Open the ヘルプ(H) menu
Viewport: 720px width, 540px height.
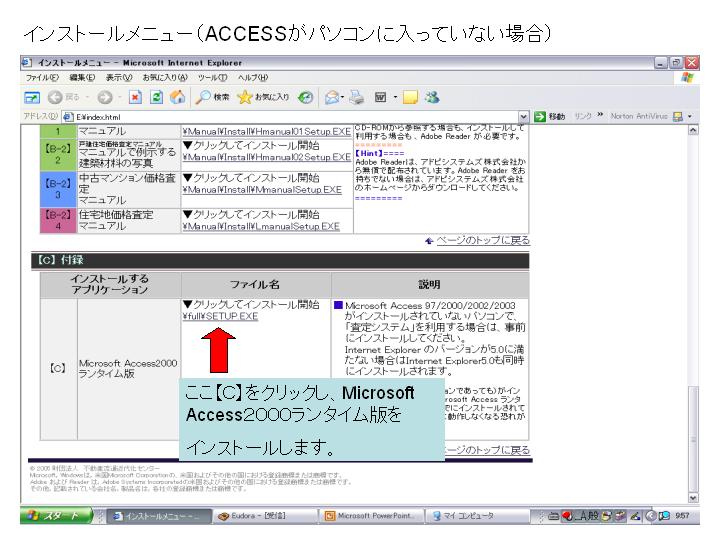pyautogui.click(x=253, y=78)
